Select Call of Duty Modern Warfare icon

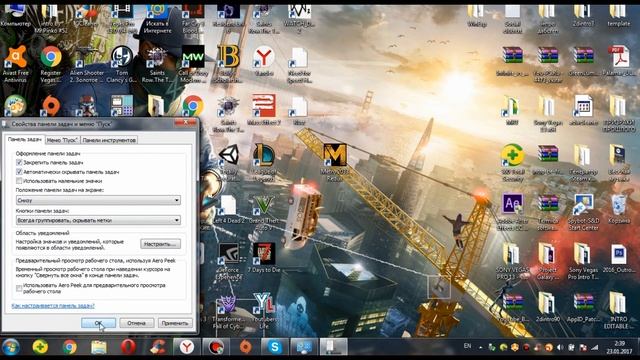pos(193,64)
